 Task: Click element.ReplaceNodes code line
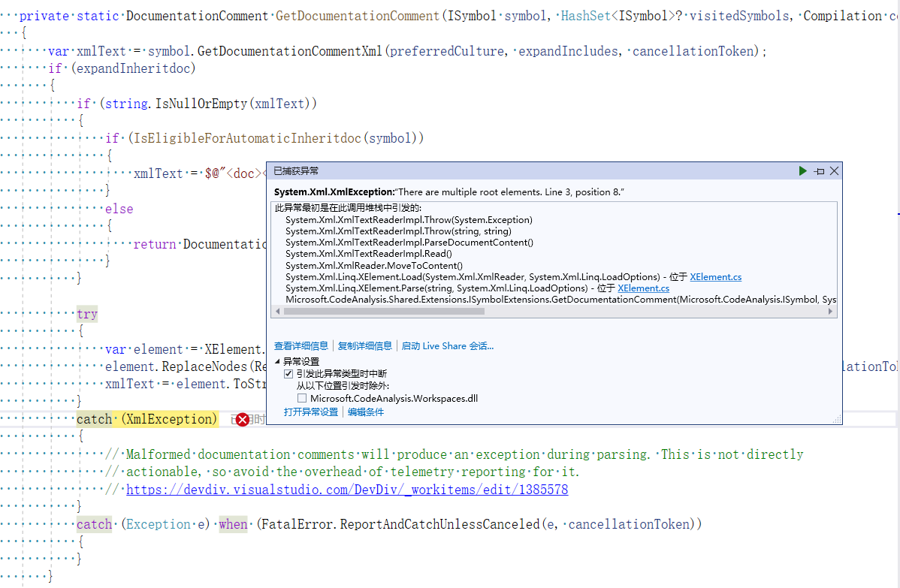tap(186, 366)
